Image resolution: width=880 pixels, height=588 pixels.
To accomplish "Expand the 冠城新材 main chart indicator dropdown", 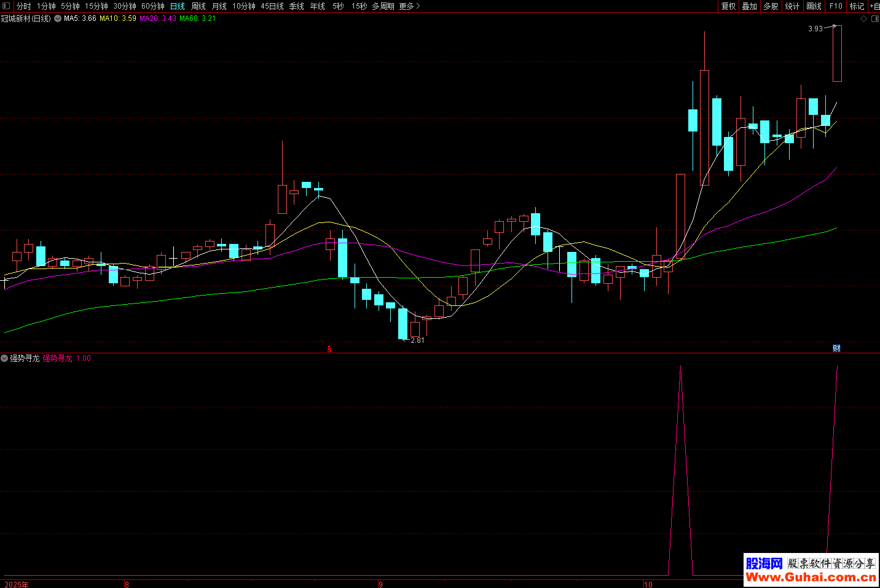I will pyautogui.click(x=58, y=19).
